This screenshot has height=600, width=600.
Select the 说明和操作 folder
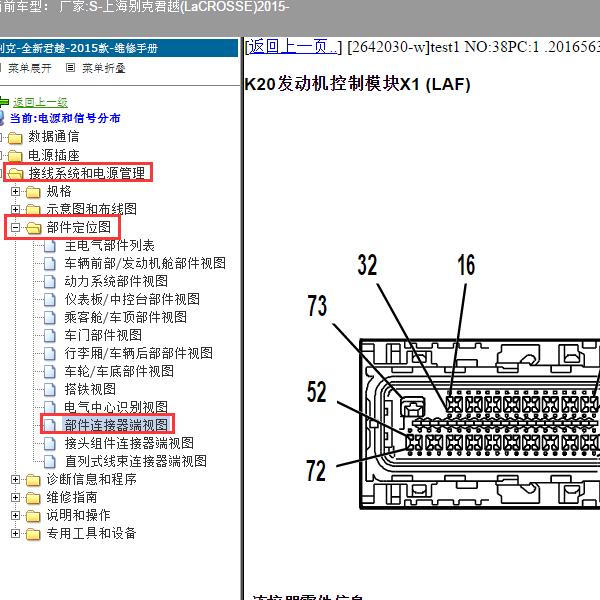coord(78,515)
